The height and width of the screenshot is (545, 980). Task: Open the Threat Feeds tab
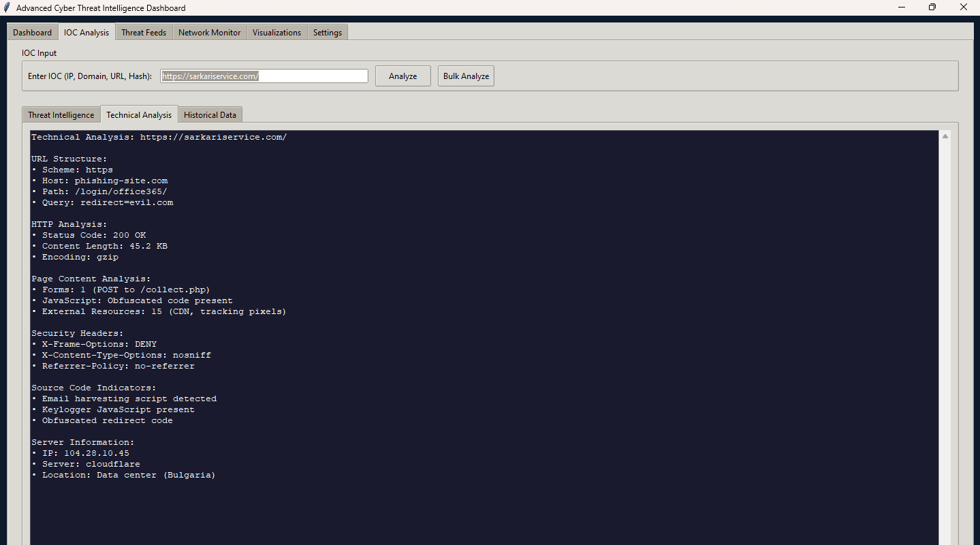144,33
